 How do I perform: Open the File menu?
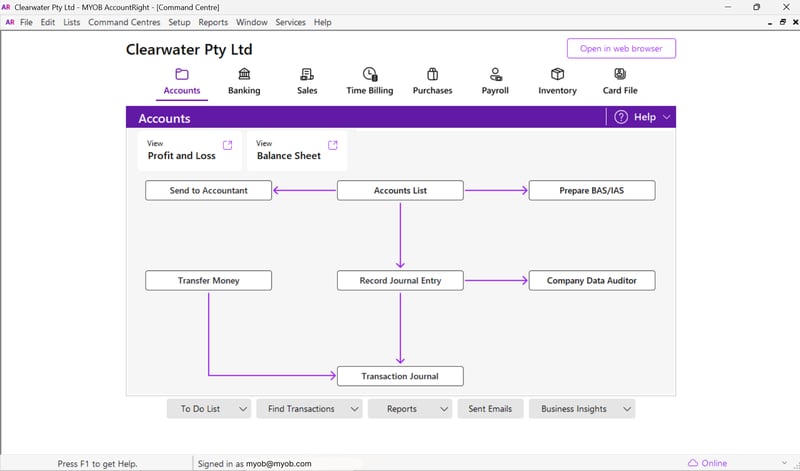26,22
